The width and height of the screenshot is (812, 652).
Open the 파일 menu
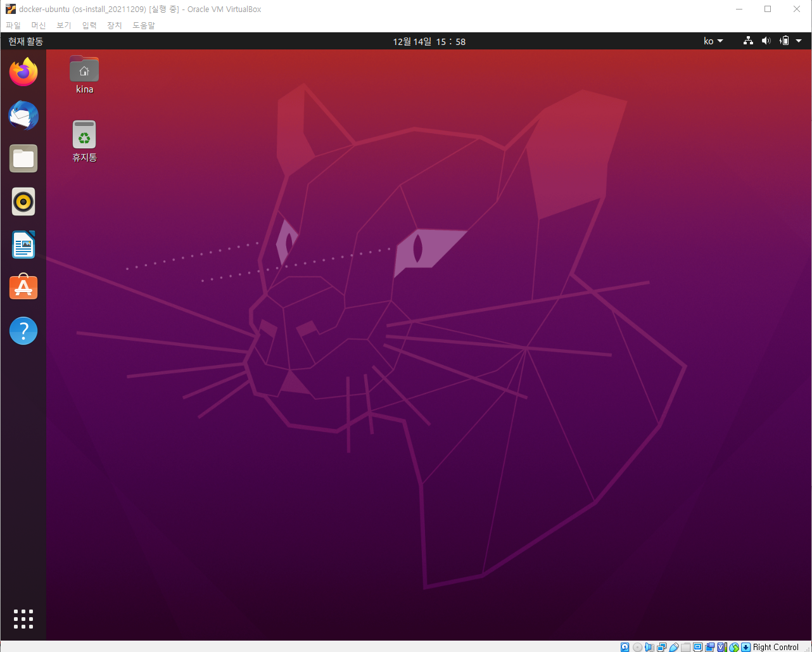pos(13,25)
